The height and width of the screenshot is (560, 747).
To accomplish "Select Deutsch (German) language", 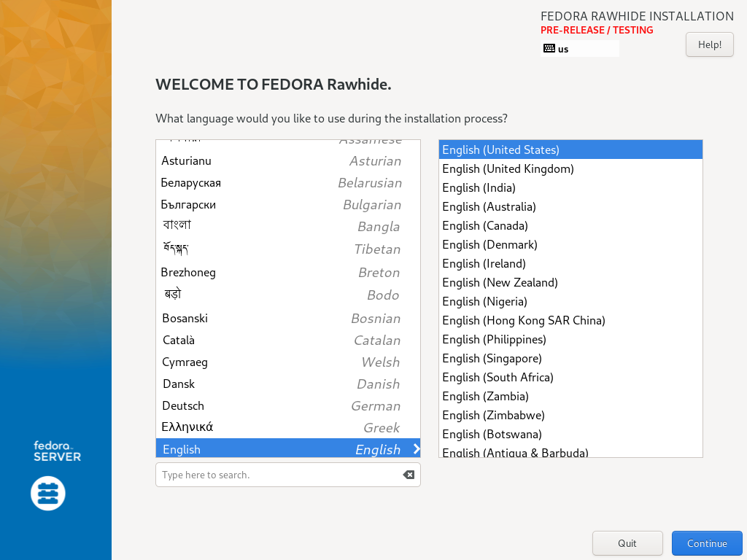I will click(287, 406).
